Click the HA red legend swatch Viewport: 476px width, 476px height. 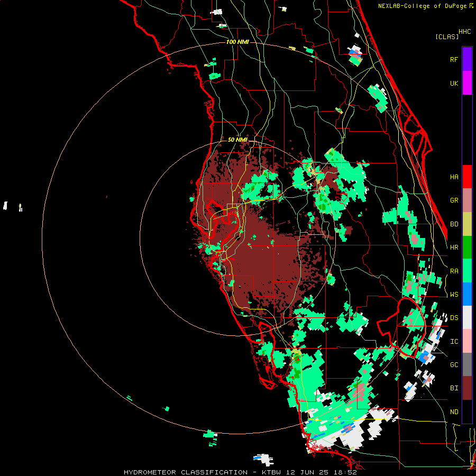tap(467, 177)
